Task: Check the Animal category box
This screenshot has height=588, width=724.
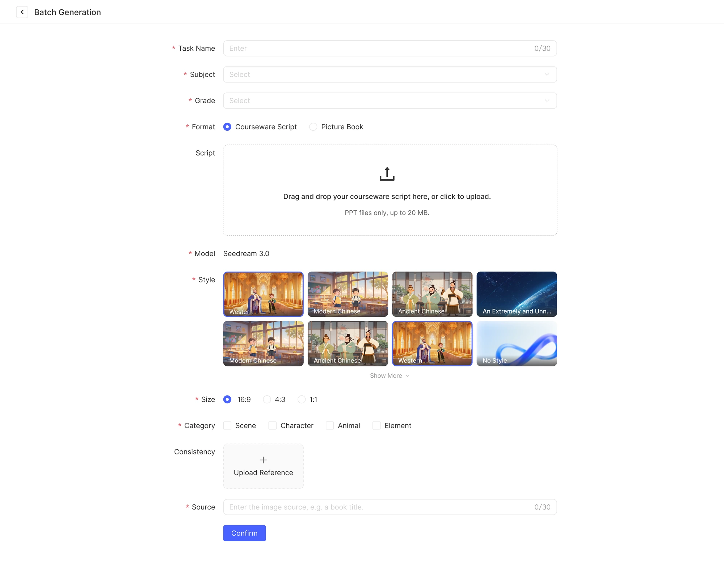Action: click(330, 425)
